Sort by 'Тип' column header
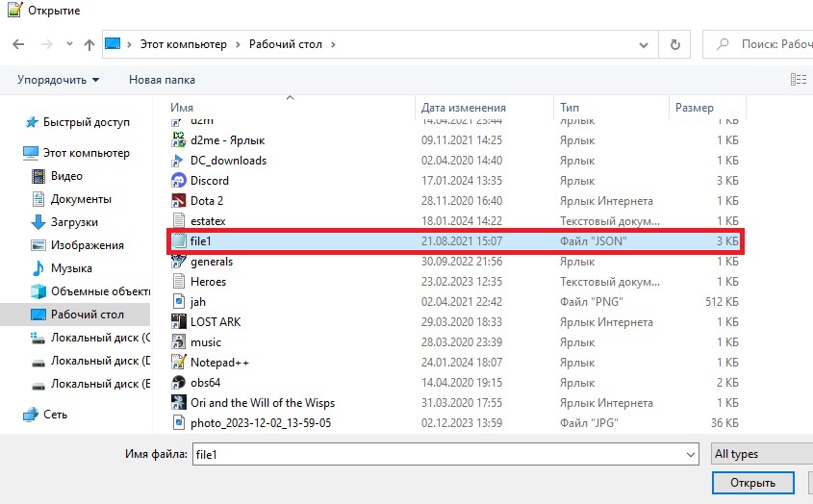813x504 pixels. coord(570,108)
